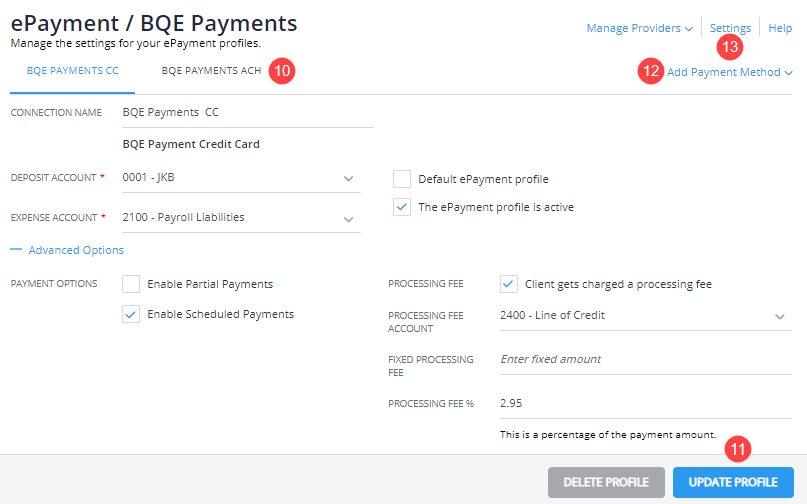
Task: Click 'This is a percentage of the payment amount.'
Action: pos(608,435)
